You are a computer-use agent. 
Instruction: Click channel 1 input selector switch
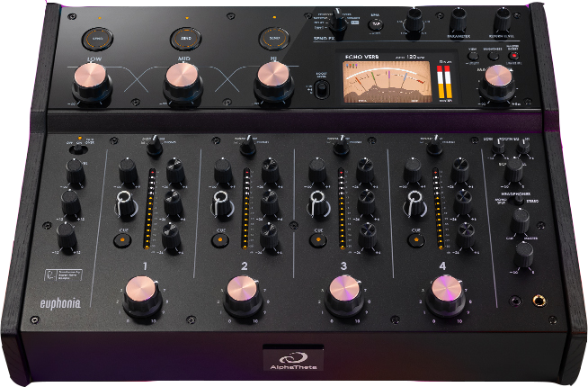point(154,147)
